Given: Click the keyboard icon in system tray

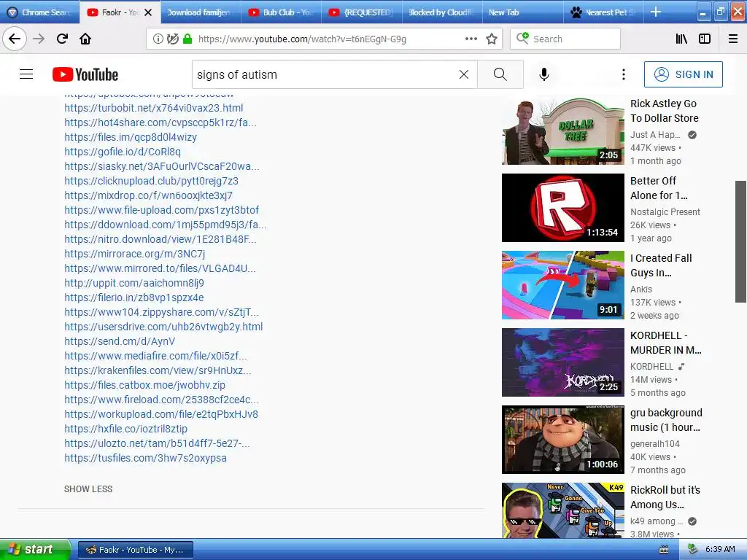Looking at the screenshot, I should [664, 550].
